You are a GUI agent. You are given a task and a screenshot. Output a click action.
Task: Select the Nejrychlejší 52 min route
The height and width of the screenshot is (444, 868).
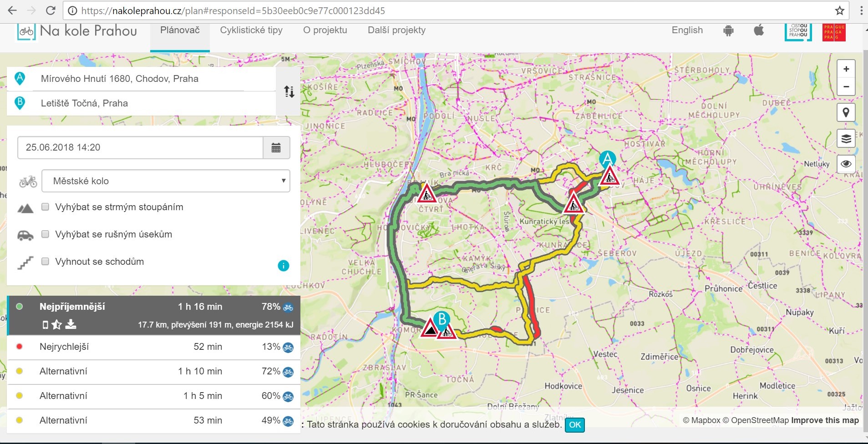[x=154, y=347]
